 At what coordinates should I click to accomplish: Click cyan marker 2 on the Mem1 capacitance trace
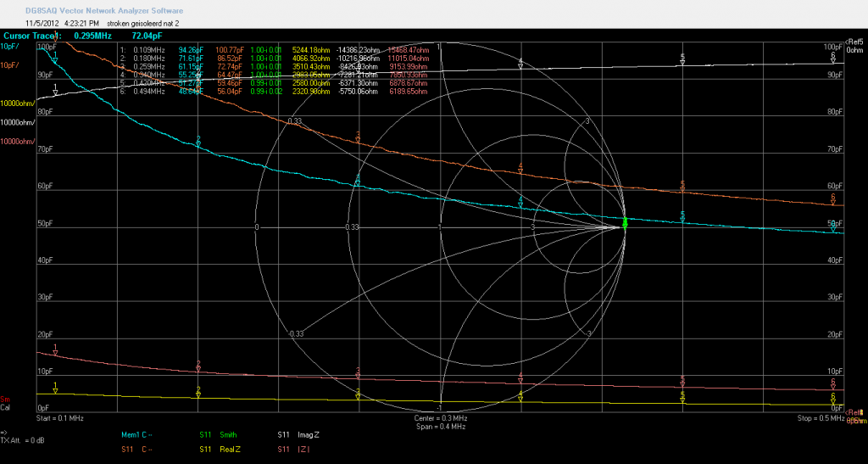[198, 141]
